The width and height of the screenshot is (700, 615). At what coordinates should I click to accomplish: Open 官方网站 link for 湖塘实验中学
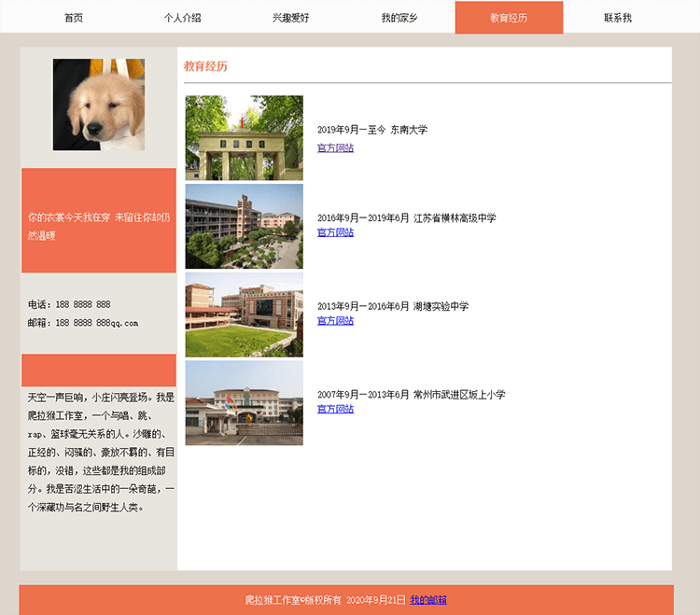(335, 320)
